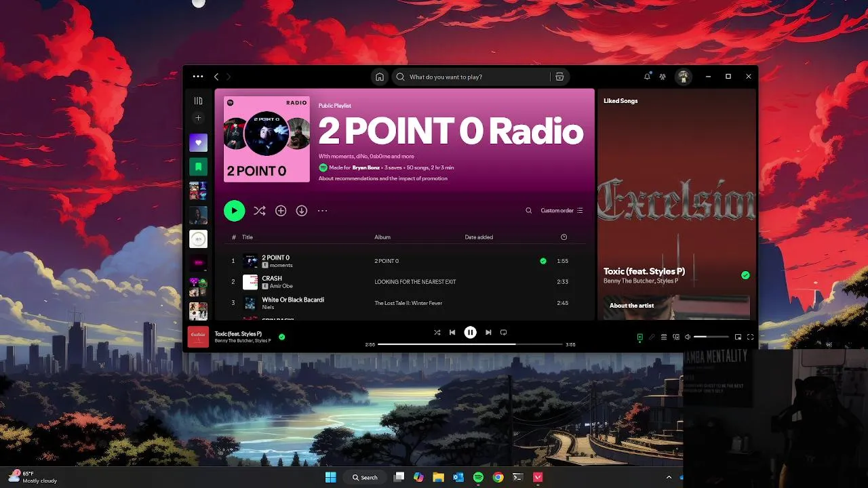Go forward with the right arrow
Viewport: 868px width, 488px height.
[x=229, y=77]
